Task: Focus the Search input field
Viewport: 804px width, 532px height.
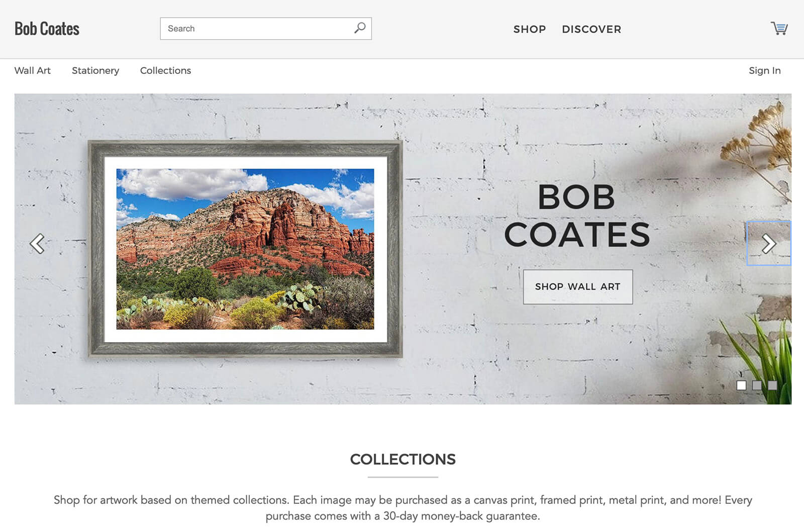Action: coord(256,29)
